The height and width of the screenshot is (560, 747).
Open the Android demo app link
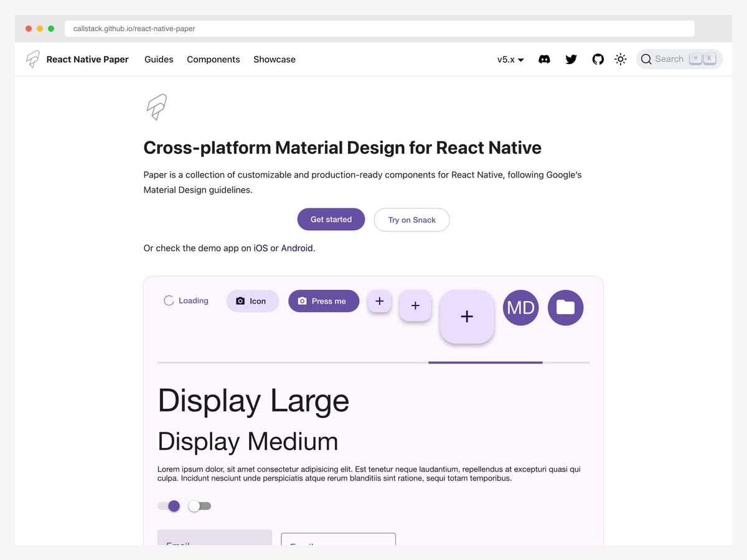coord(297,248)
